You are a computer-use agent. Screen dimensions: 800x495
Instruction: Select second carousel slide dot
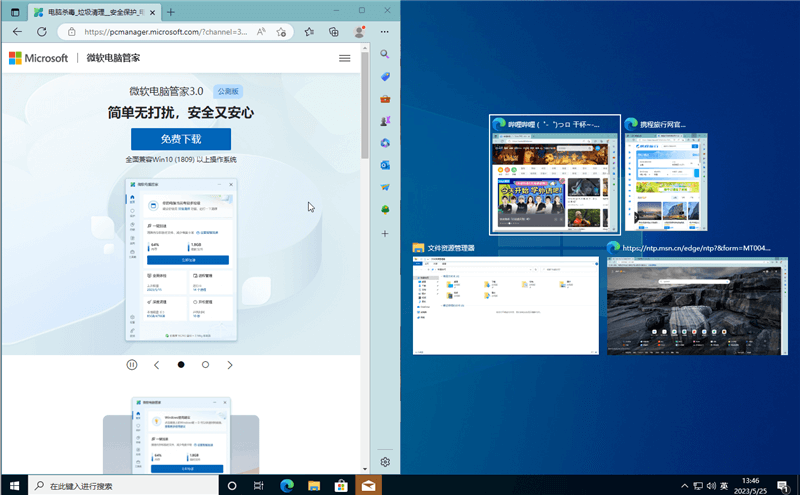click(x=205, y=365)
